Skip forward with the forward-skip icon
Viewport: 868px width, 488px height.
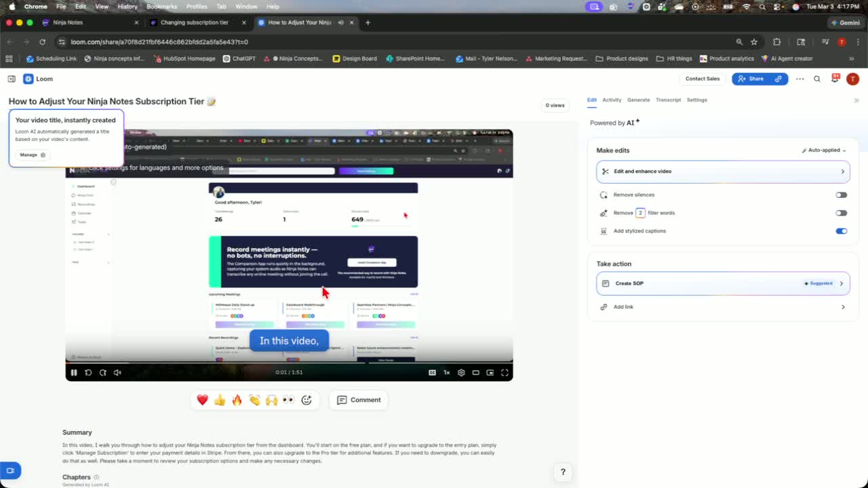(x=103, y=372)
